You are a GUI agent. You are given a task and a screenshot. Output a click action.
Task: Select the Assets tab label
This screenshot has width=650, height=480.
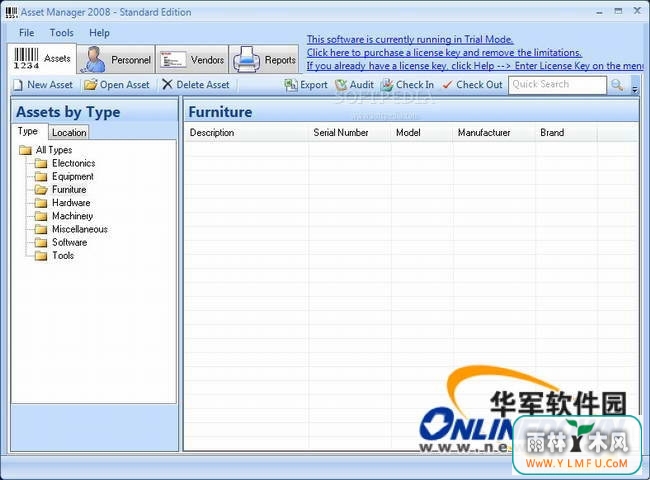pos(57,58)
